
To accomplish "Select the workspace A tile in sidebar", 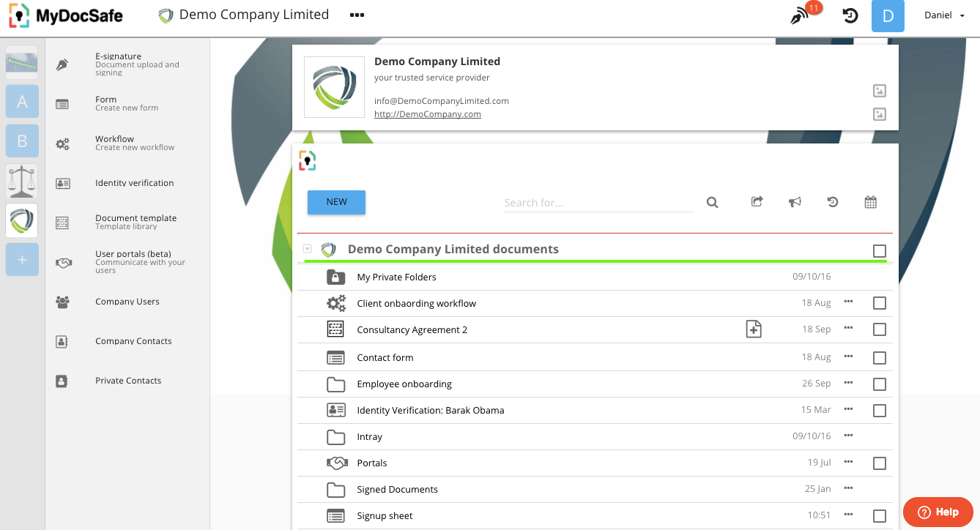I will pyautogui.click(x=22, y=101).
